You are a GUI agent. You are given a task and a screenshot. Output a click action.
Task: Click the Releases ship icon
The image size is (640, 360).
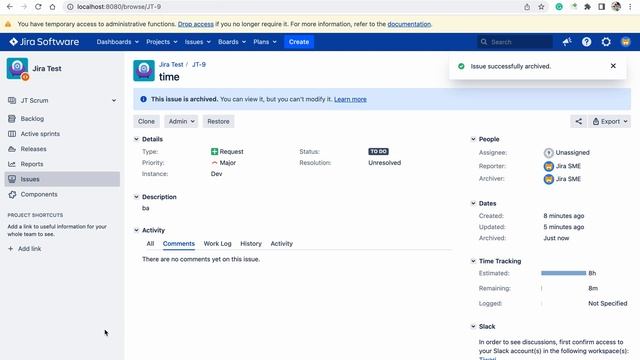point(12,149)
